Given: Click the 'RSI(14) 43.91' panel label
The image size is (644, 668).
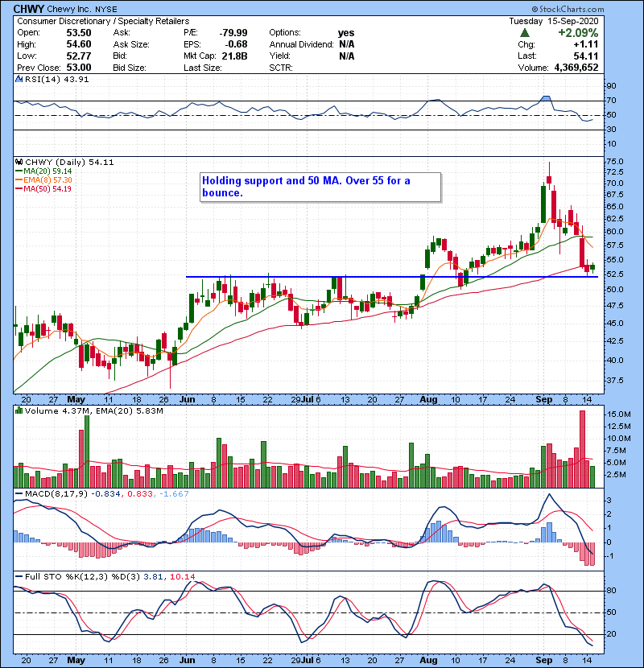Looking at the screenshot, I should tap(56, 79).
